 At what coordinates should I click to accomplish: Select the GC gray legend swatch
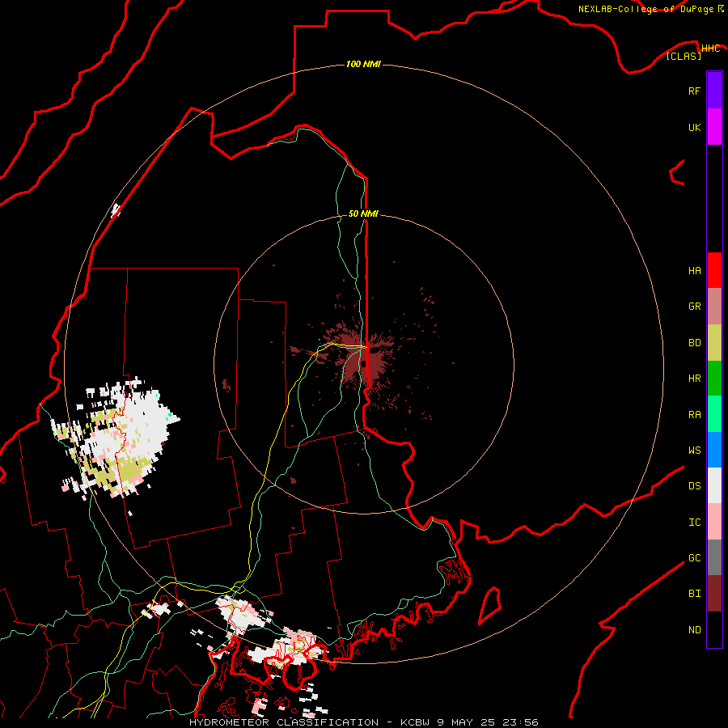[x=714, y=557]
